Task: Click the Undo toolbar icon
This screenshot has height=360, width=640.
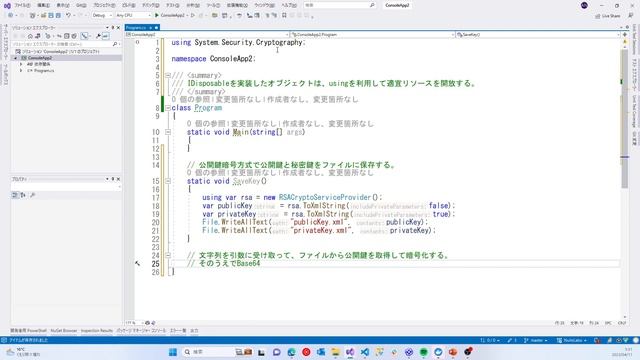Action: tap(68, 15)
